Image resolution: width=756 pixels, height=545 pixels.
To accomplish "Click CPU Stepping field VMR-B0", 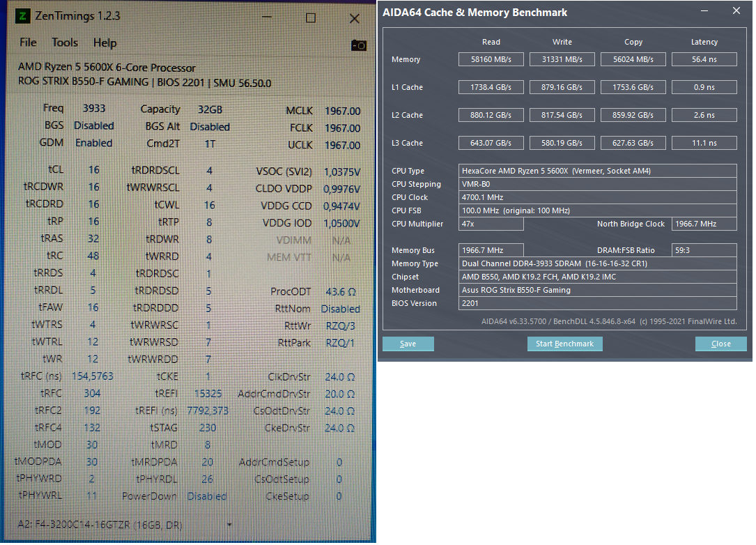I will pos(597,184).
